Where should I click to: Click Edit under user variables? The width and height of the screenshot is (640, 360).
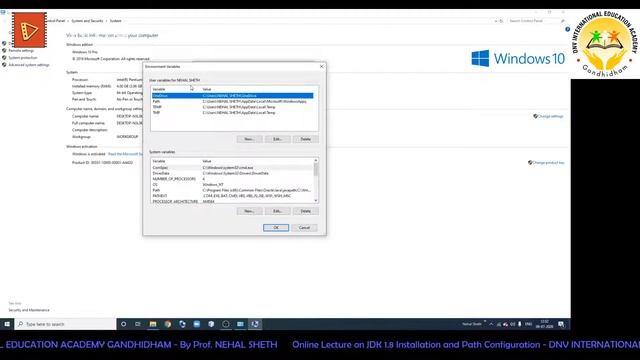(x=278, y=139)
